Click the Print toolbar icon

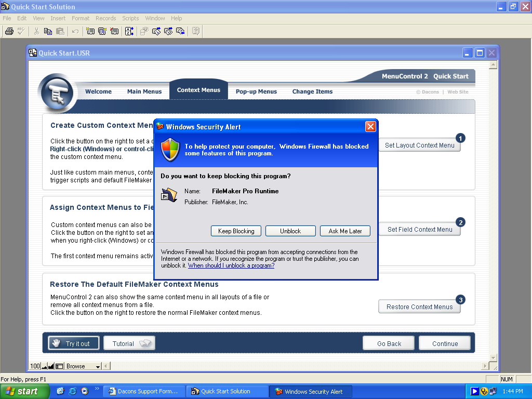(9, 31)
